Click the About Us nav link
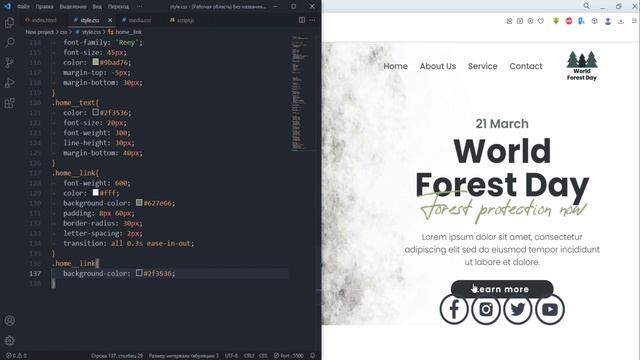This screenshot has width=640, height=360. (438, 66)
